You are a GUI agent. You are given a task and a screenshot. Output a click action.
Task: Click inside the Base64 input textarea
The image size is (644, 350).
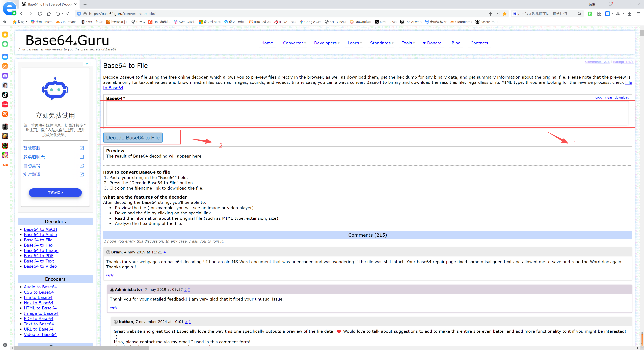(x=367, y=114)
